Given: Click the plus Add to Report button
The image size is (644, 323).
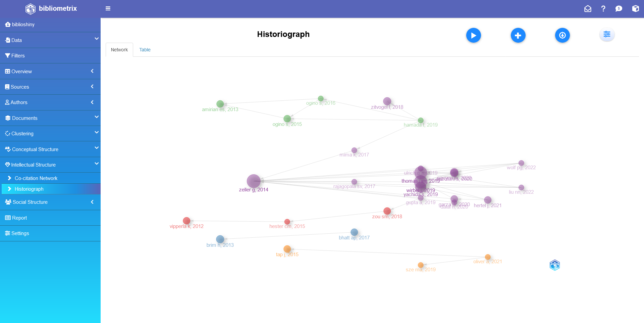Looking at the screenshot, I should pos(518,35).
